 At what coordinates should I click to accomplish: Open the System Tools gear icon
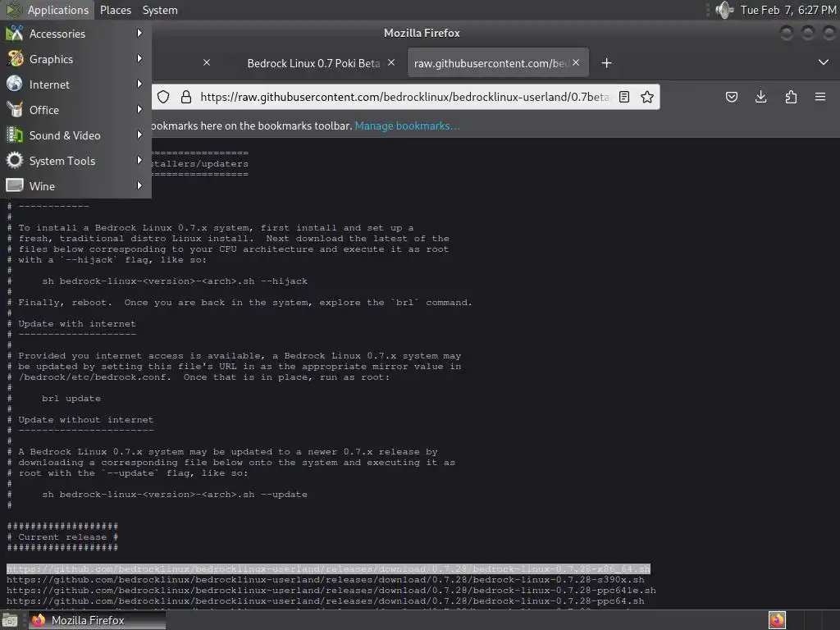(15, 161)
